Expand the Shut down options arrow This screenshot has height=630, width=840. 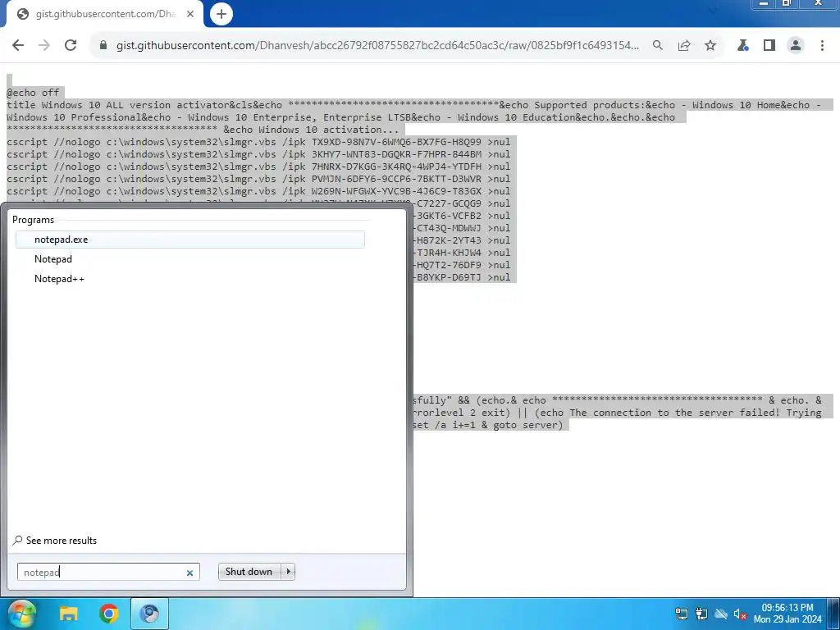pos(288,572)
